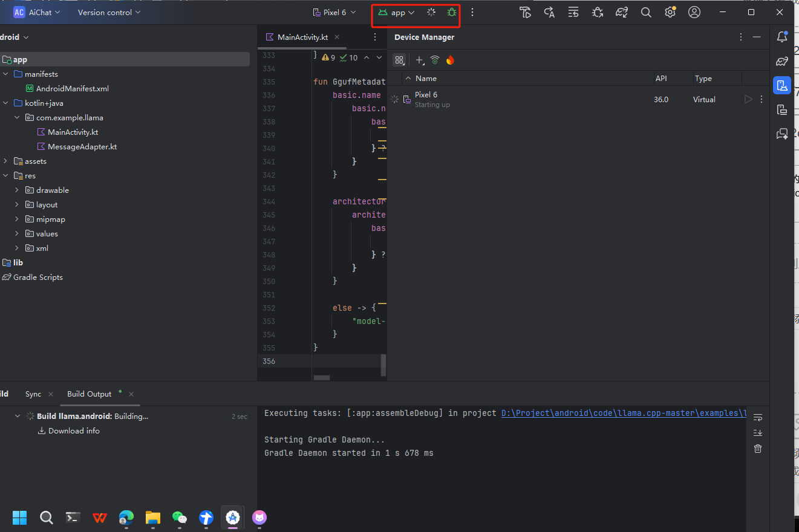Open the Pixel 6 device selector dropdown
The width and height of the screenshot is (799, 532).
pyautogui.click(x=334, y=12)
